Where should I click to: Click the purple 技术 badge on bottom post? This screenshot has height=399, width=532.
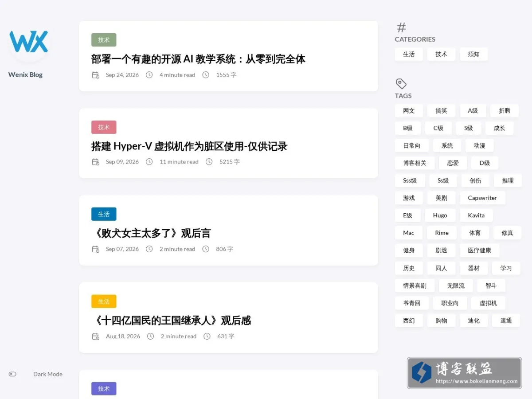pos(104,389)
